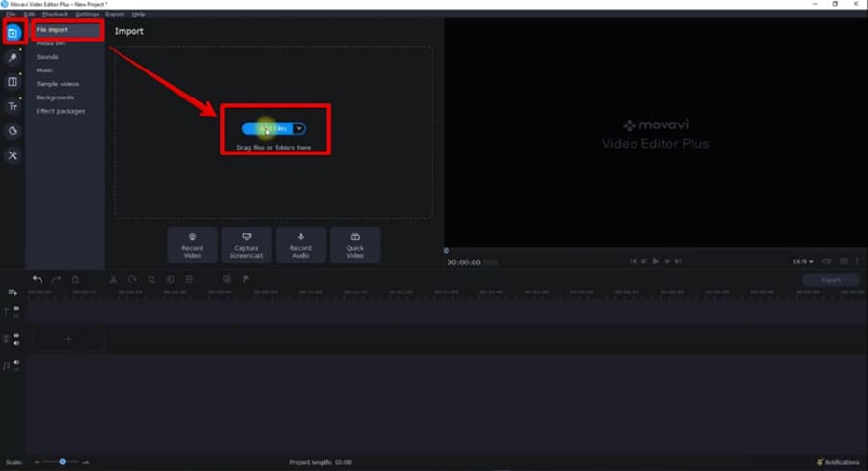The image size is (868, 471).
Task: Click the preview volume icon
Action: pos(827,261)
